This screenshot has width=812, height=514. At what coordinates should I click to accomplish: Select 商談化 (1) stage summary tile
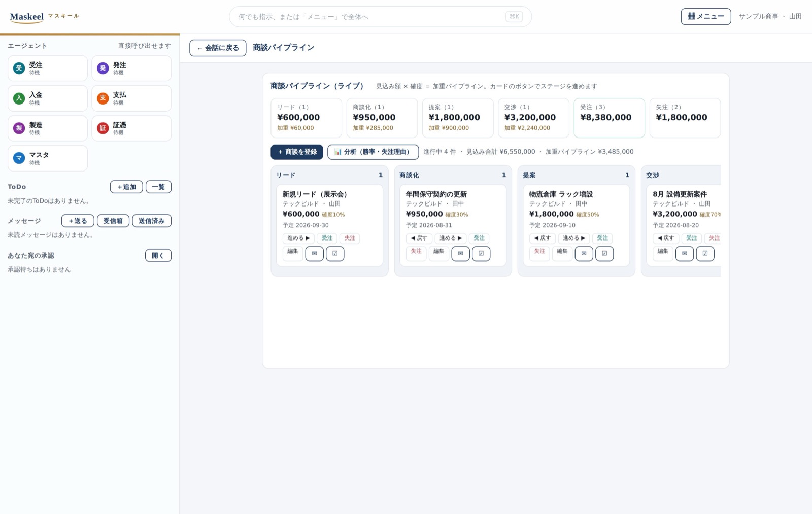(382, 118)
